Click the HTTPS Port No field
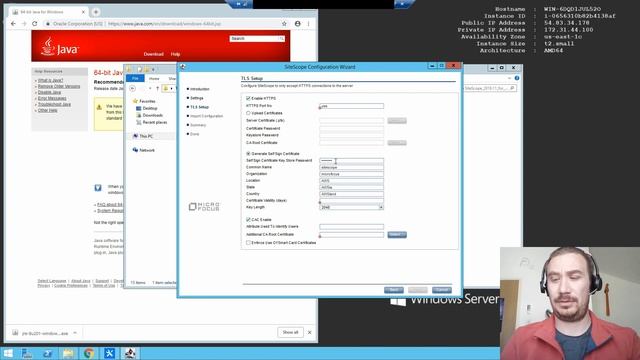The image size is (640, 360). coord(351,106)
